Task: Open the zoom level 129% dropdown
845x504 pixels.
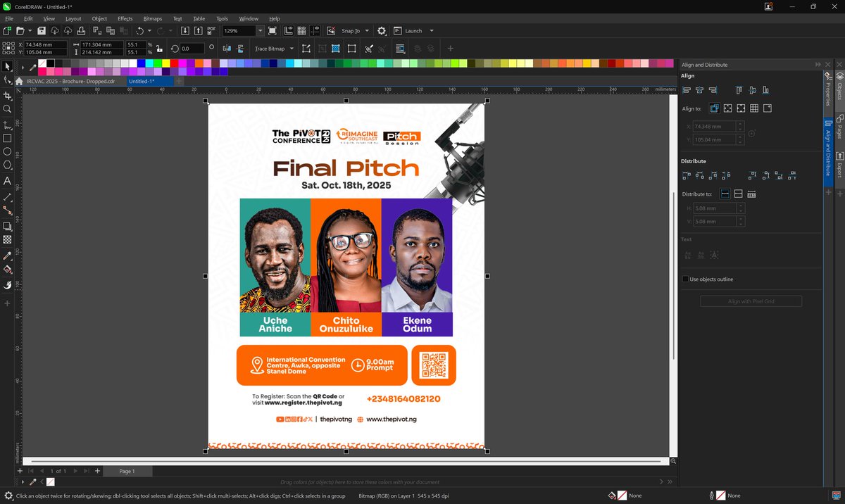Action: point(261,31)
